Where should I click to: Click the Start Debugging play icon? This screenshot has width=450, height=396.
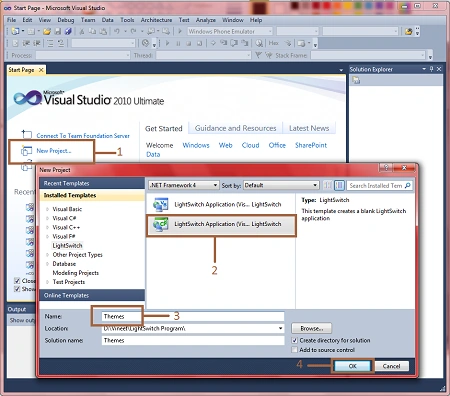click(180, 31)
